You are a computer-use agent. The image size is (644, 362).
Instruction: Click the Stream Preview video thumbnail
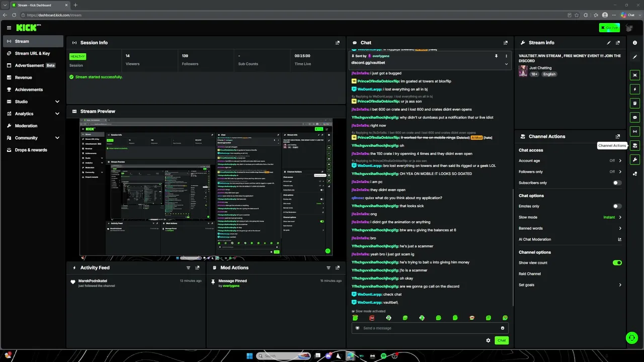[x=206, y=189]
